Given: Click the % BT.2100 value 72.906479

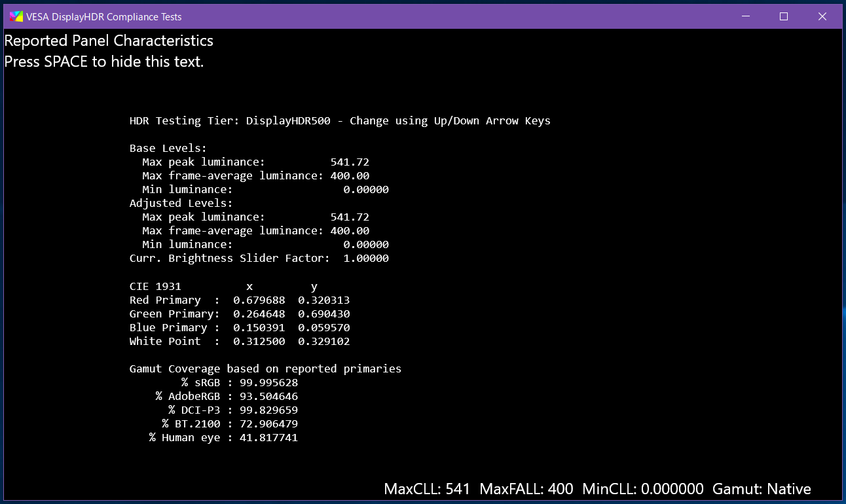Looking at the screenshot, I should (x=268, y=423).
